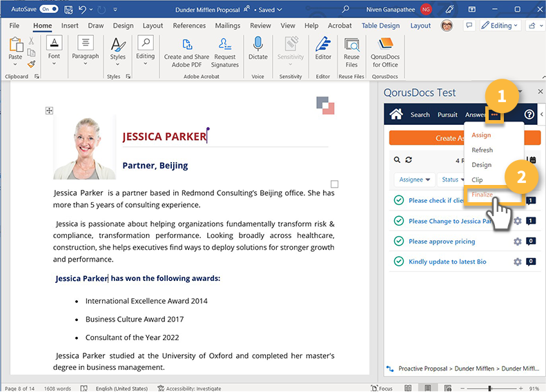Click the Pursuit navigation button
Screen dimensions: 546x392
(x=447, y=115)
